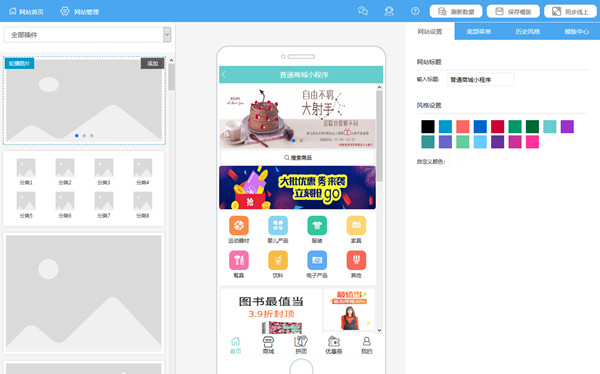Click the 分类6 placeholder icon
Viewport: 600px width, 374px height.
pos(65,201)
